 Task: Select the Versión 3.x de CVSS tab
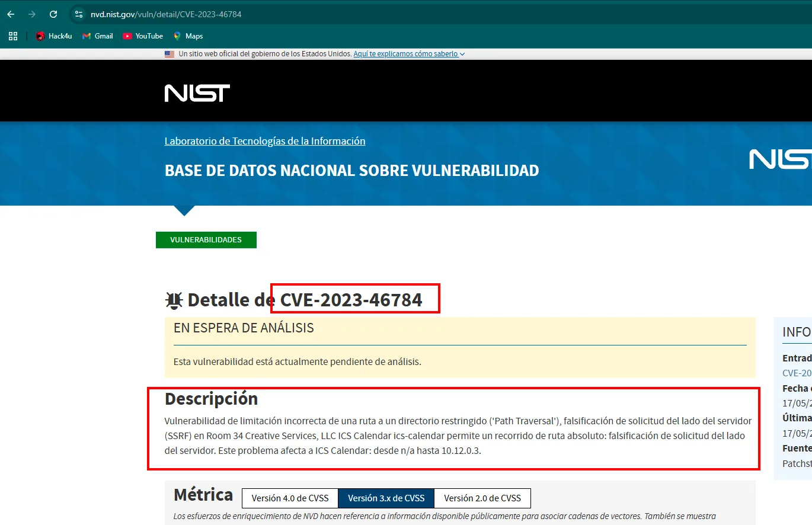click(386, 498)
